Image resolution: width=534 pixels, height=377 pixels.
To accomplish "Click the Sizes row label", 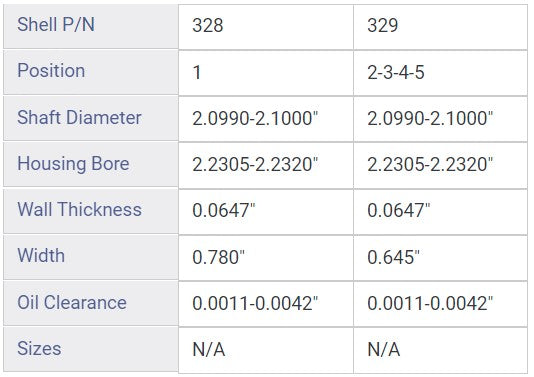I will [x=91, y=349].
